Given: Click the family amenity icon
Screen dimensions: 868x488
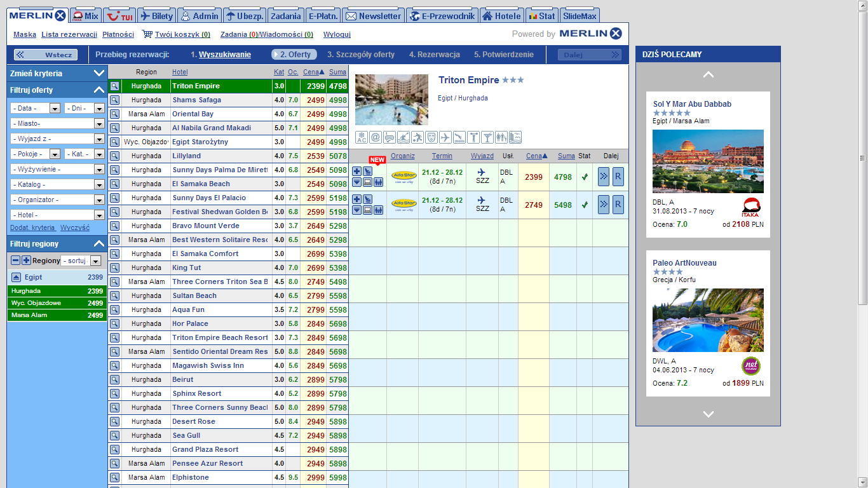Looking at the screenshot, I should point(501,137).
